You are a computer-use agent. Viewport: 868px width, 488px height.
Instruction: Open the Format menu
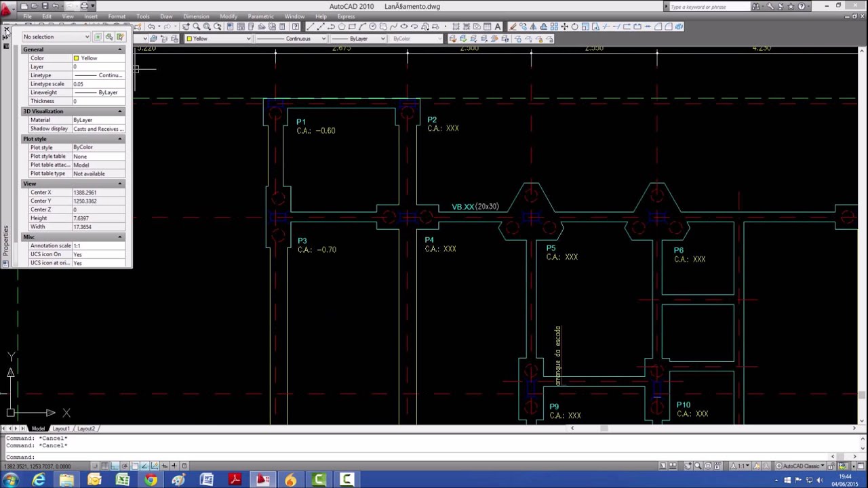point(117,16)
